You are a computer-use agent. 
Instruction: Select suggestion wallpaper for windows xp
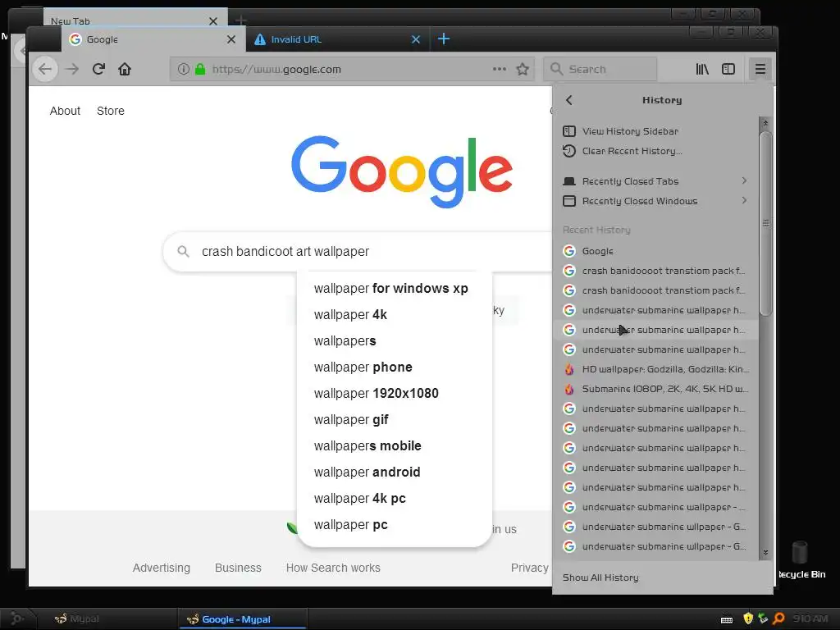click(395, 288)
